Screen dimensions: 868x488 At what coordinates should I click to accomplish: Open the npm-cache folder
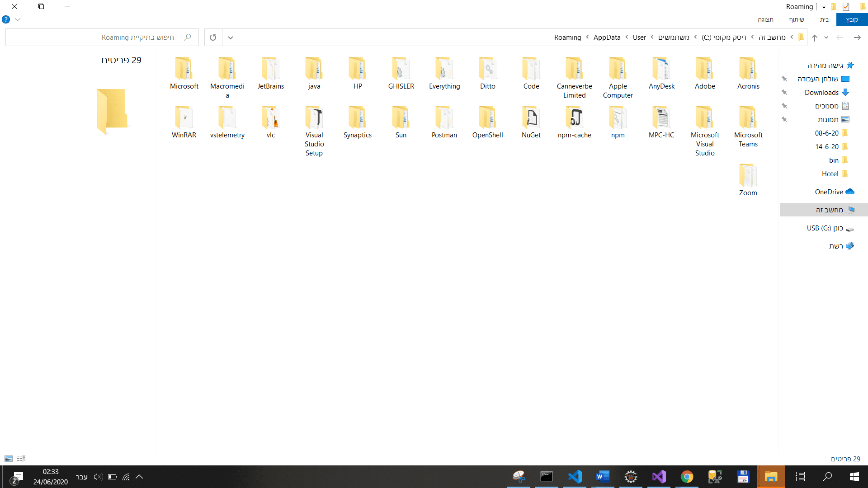pos(575,122)
